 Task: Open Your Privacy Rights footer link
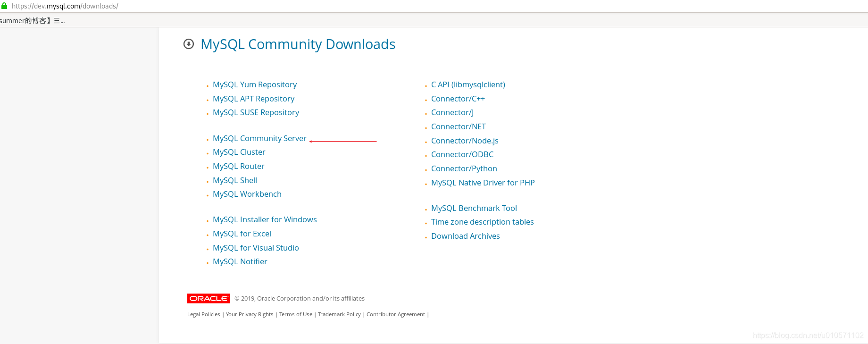[250, 314]
